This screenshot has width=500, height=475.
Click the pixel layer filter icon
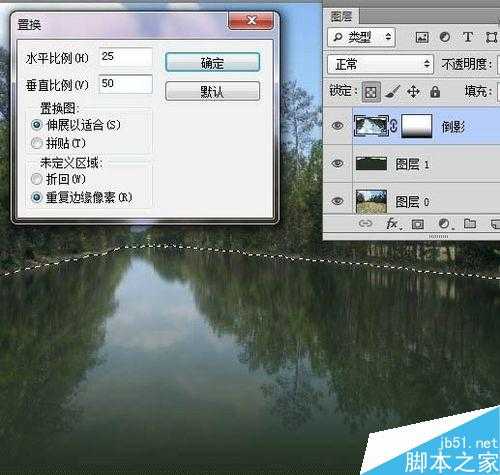pos(422,37)
